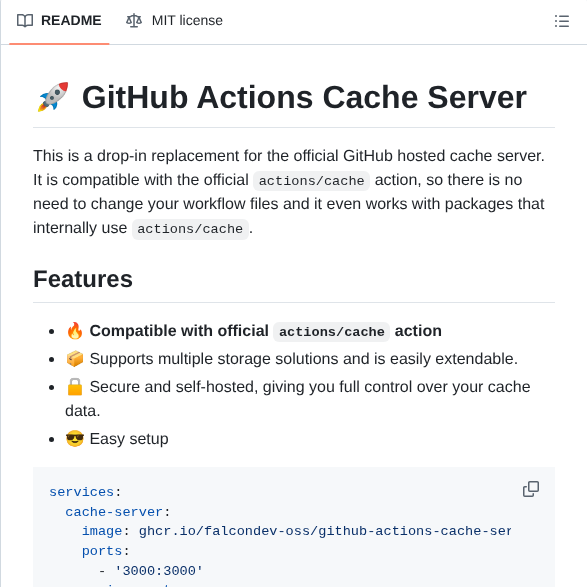Click the rocket emoji in the title

point(53,97)
